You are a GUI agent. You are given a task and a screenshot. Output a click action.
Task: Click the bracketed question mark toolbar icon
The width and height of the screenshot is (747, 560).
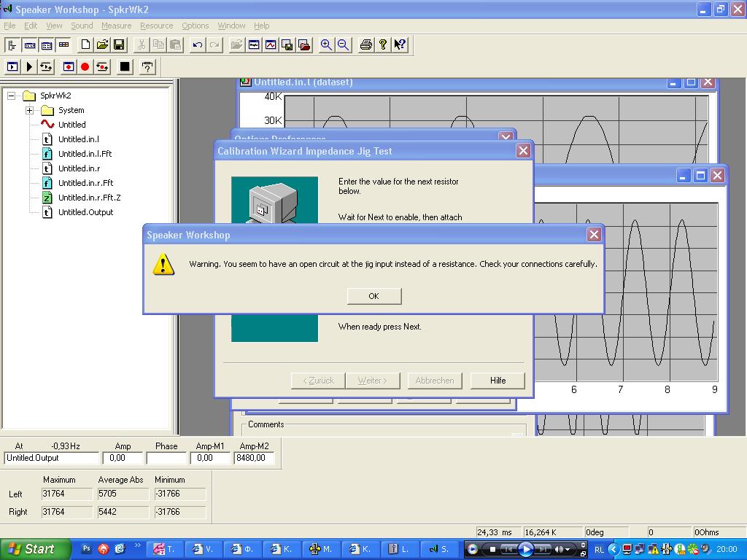click(x=147, y=67)
